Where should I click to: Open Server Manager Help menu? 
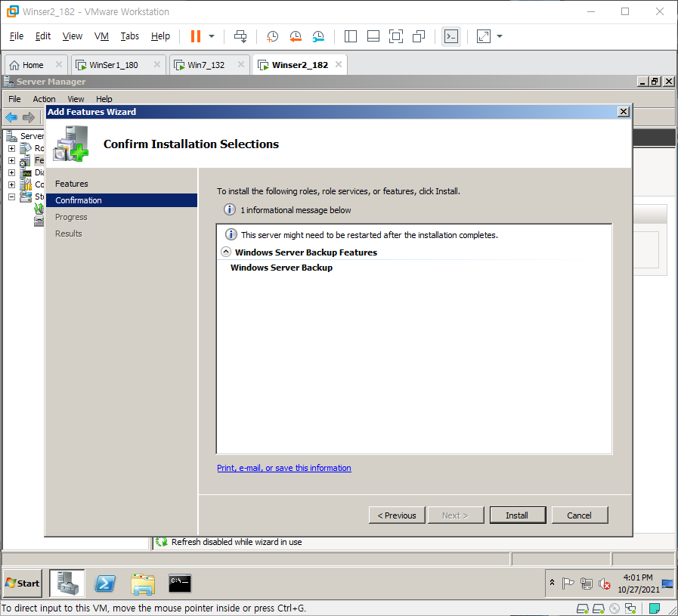click(104, 99)
